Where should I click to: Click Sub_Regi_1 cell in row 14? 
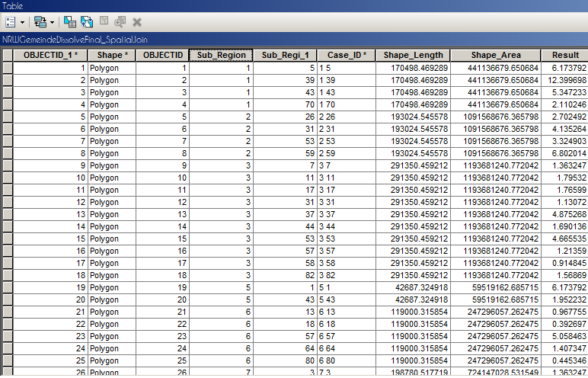pos(285,227)
